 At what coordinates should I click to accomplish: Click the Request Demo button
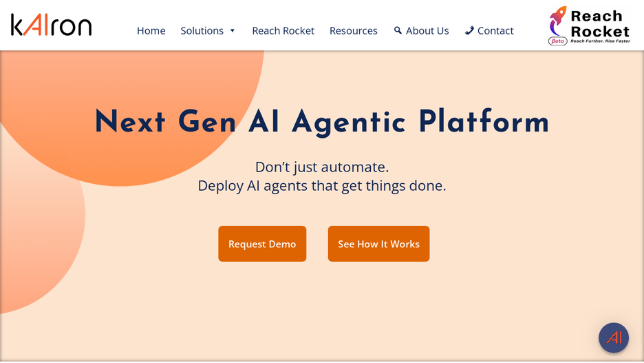[262, 244]
